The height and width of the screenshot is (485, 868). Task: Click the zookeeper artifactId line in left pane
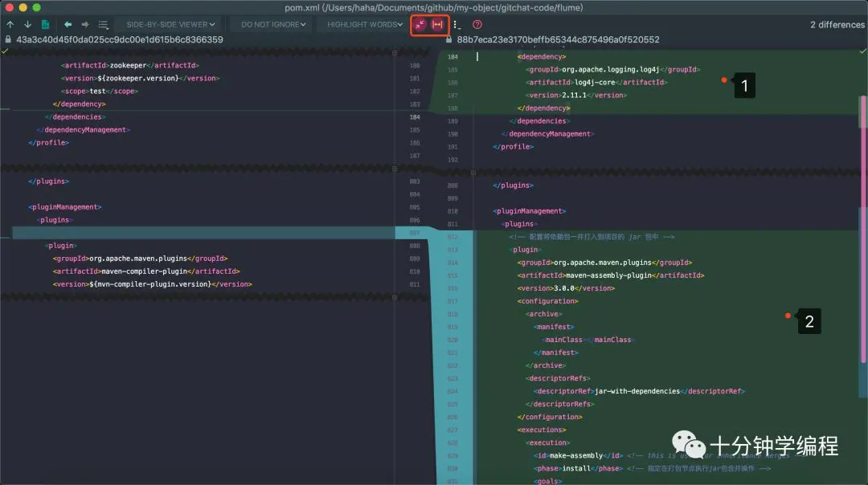point(129,65)
